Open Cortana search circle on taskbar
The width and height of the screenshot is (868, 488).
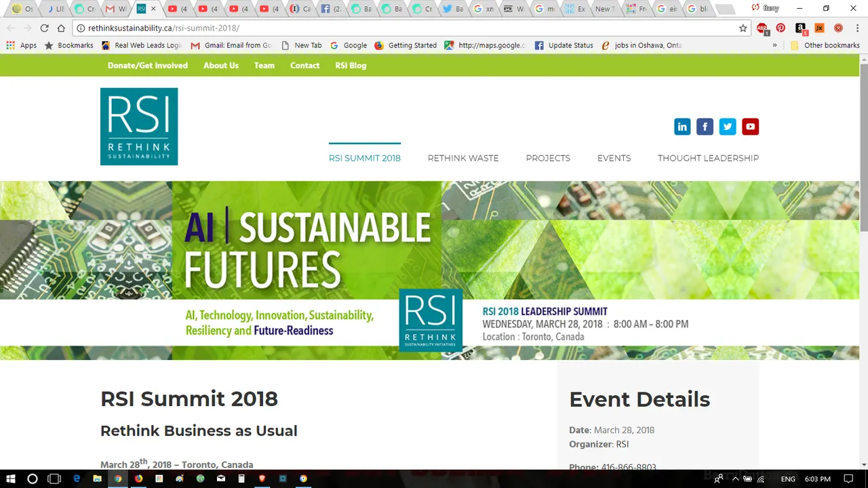[x=32, y=479]
